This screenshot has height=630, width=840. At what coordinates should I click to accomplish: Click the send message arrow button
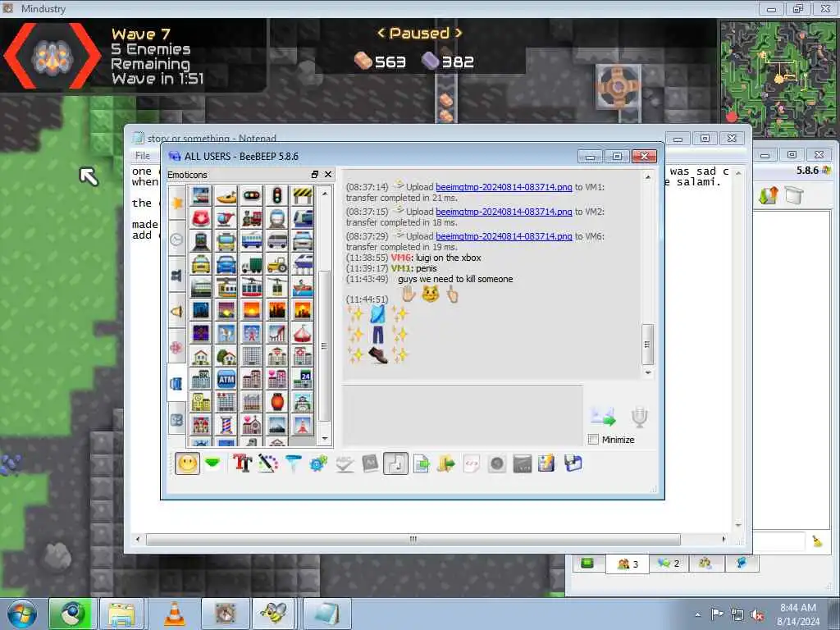click(603, 417)
